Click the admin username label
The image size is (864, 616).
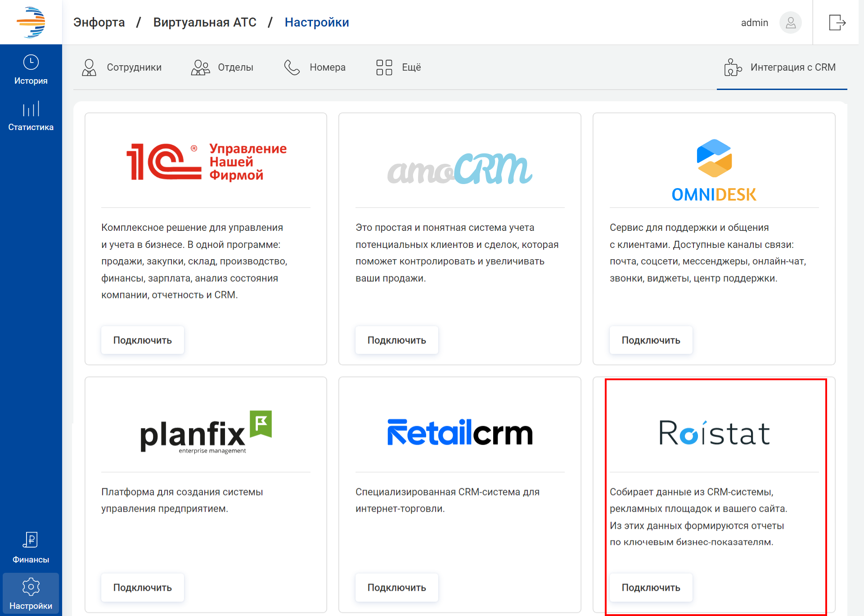point(755,22)
